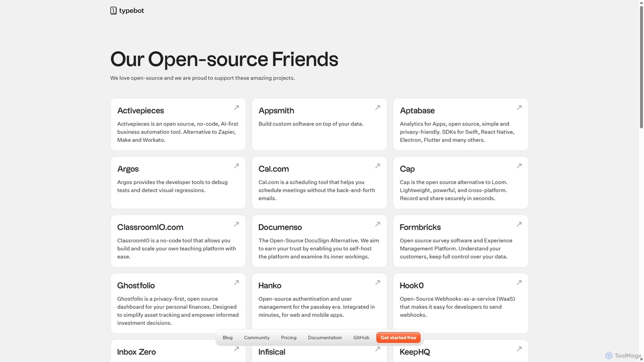Open the KeepHQ card title
This screenshot has height=362, width=644.
coord(415,352)
